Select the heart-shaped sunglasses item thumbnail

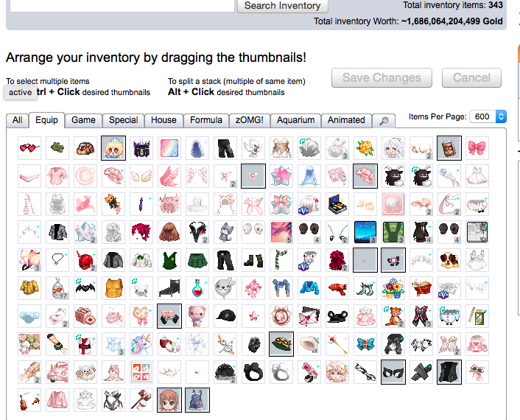(29, 148)
